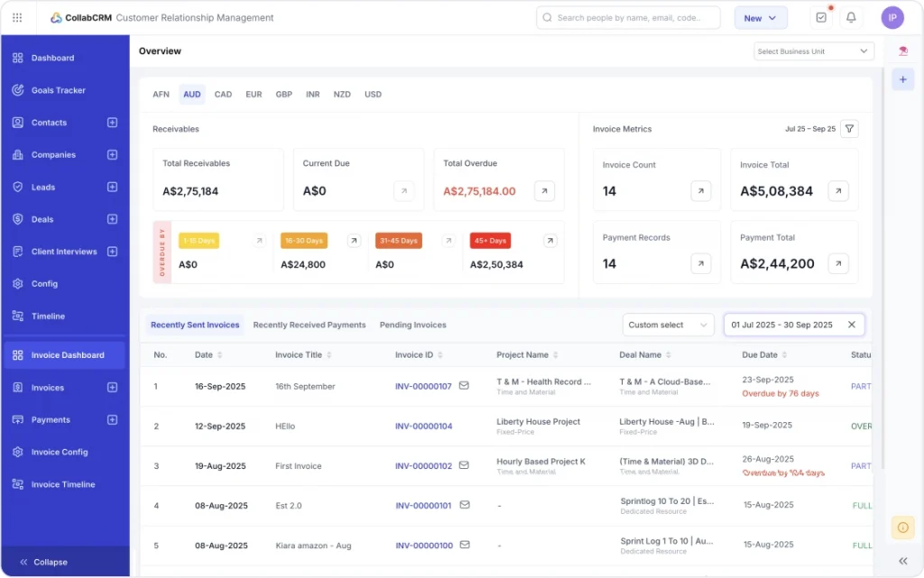
Task: Open the Custom select dropdown
Action: click(x=668, y=325)
